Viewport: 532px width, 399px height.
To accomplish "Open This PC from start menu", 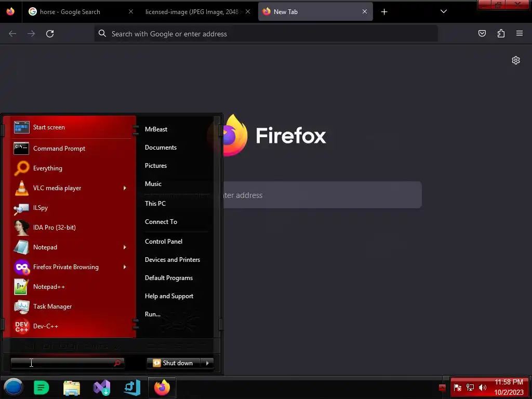I will tap(155, 204).
